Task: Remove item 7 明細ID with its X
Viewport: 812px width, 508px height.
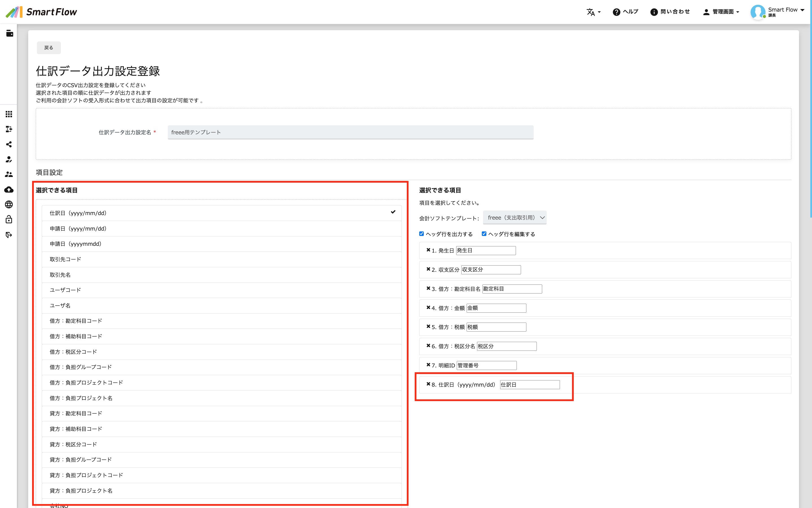Action: (428, 365)
